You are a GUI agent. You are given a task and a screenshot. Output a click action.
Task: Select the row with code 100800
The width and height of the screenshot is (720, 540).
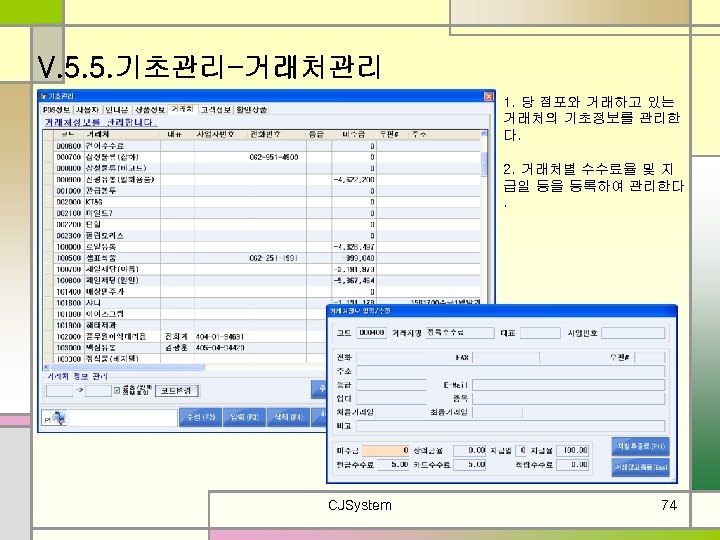pyautogui.click(x=262, y=280)
